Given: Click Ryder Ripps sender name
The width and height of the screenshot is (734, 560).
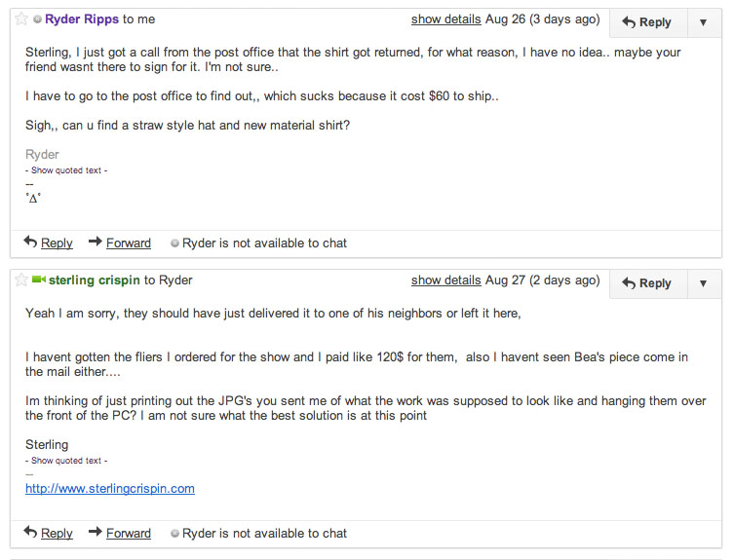Looking at the screenshot, I should click(x=82, y=19).
